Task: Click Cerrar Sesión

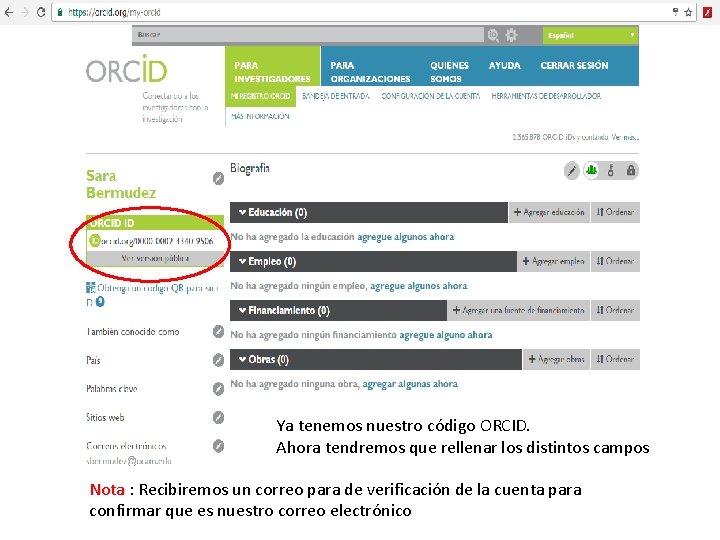Action: pyautogui.click(x=574, y=66)
